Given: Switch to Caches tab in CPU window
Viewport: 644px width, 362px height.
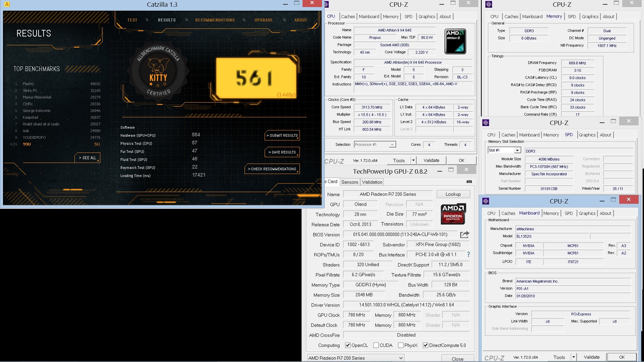Looking at the screenshot, I should (x=348, y=16).
